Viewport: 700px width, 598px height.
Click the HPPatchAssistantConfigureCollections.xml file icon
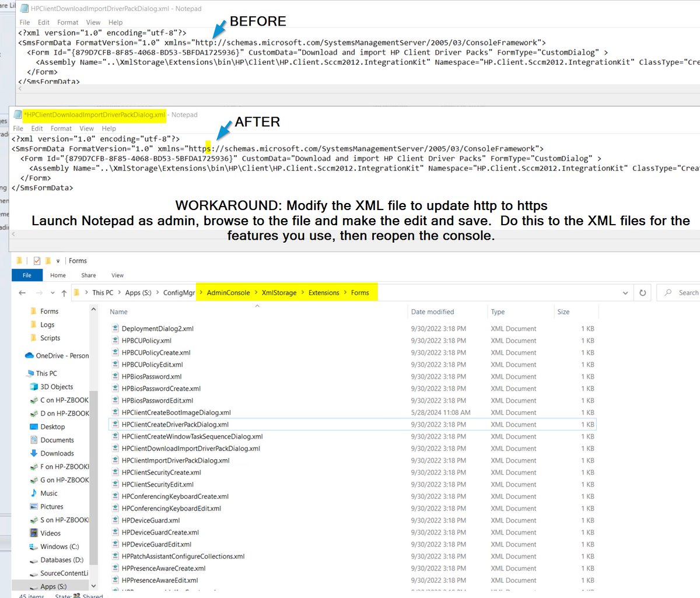(115, 557)
